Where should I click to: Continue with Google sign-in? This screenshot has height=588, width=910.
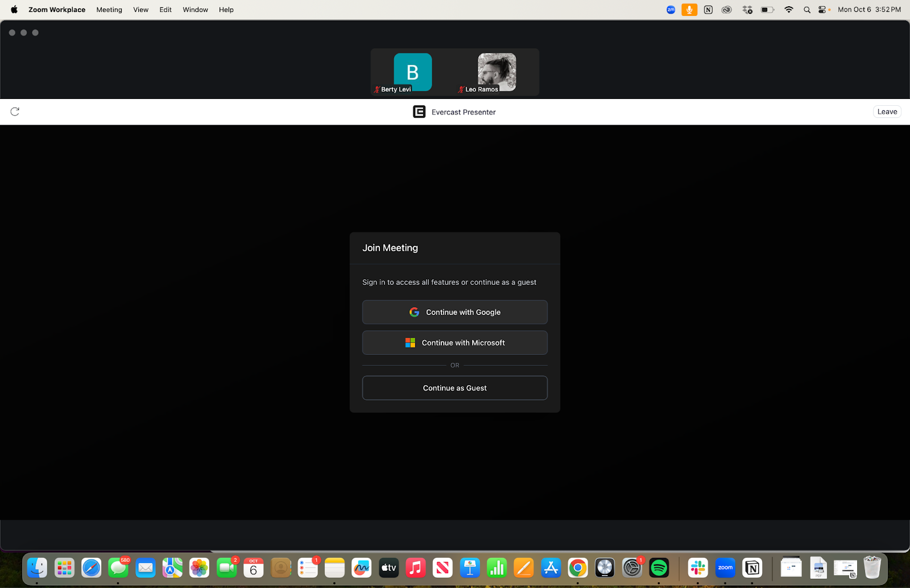455,312
